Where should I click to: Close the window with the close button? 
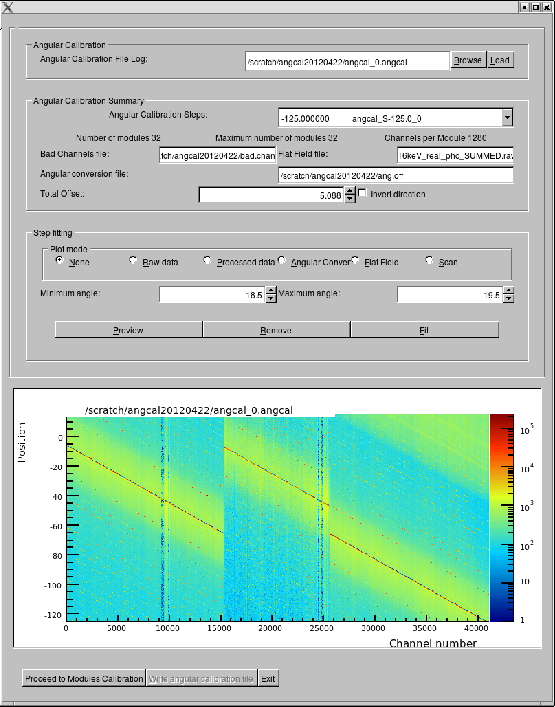coord(546,7)
